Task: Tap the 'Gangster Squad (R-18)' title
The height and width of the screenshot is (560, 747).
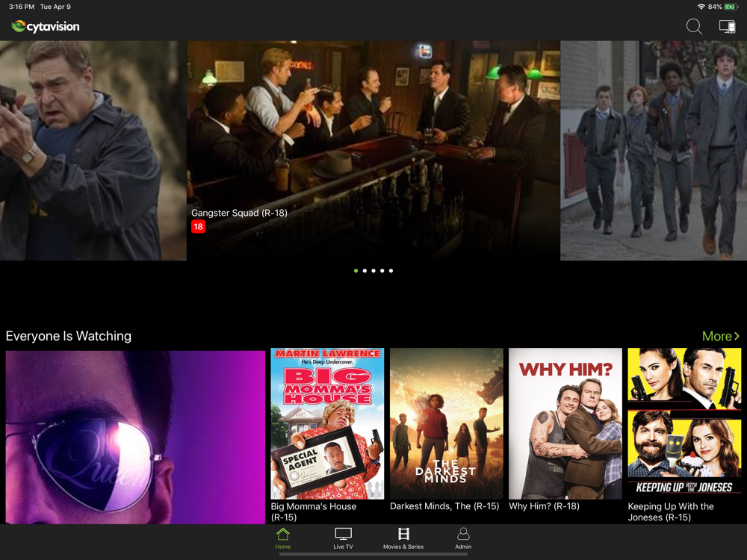Action: click(x=239, y=213)
